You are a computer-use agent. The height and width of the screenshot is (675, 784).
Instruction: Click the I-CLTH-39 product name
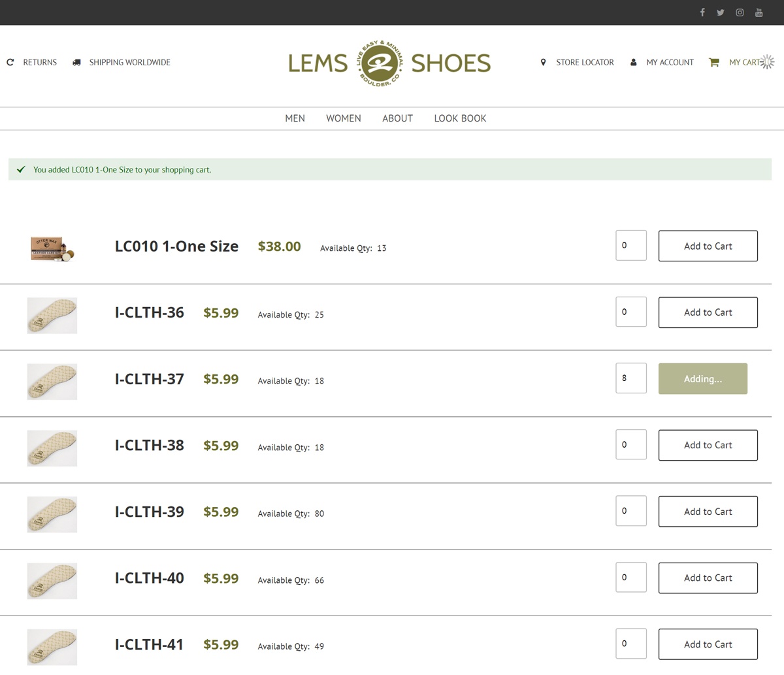pyautogui.click(x=150, y=512)
